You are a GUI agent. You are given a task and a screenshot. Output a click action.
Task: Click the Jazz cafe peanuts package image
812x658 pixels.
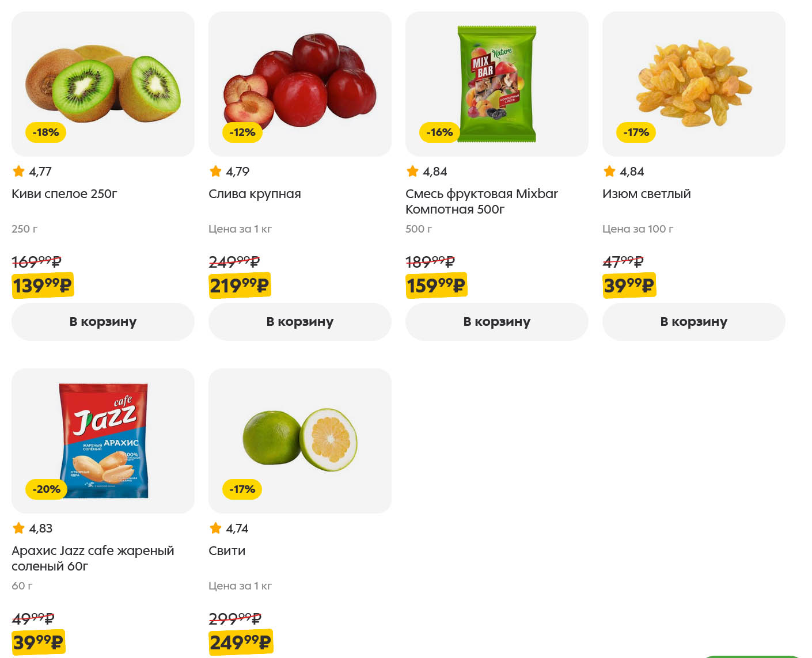click(x=104, y=440)
